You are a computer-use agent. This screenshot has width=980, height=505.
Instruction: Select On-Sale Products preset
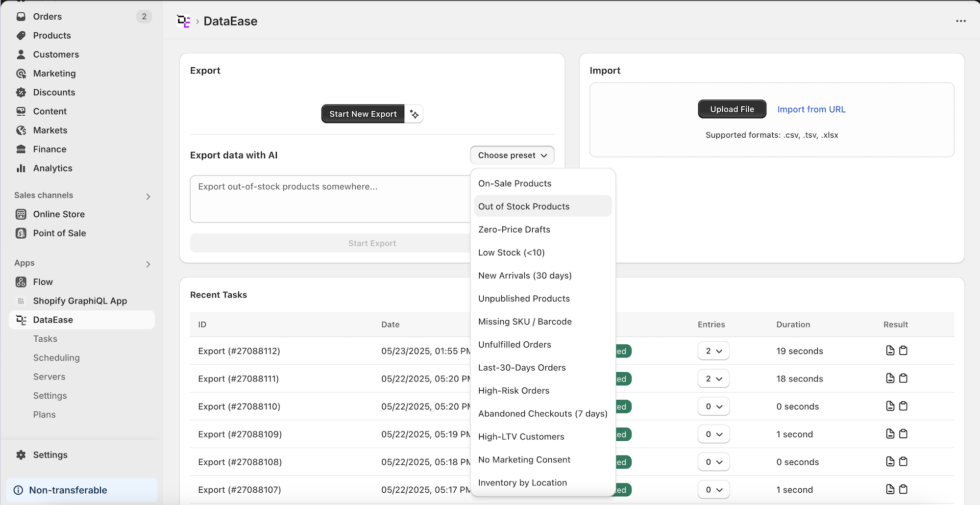(x=543, y=183)
